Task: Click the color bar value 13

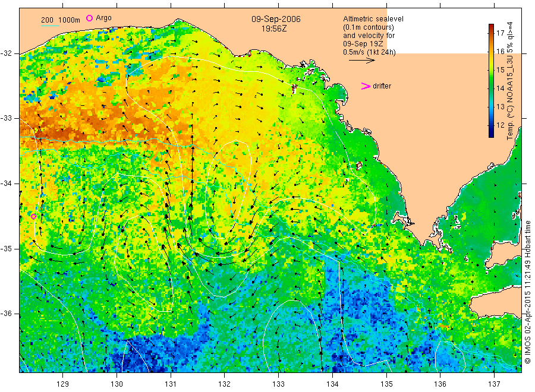Action: click(500, 107)
